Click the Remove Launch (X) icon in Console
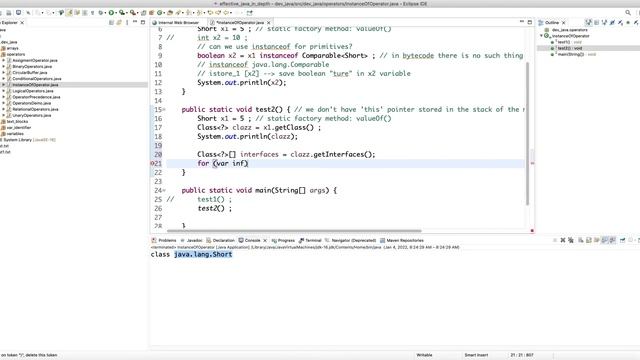The image size is (640, 360). [563, 240]
